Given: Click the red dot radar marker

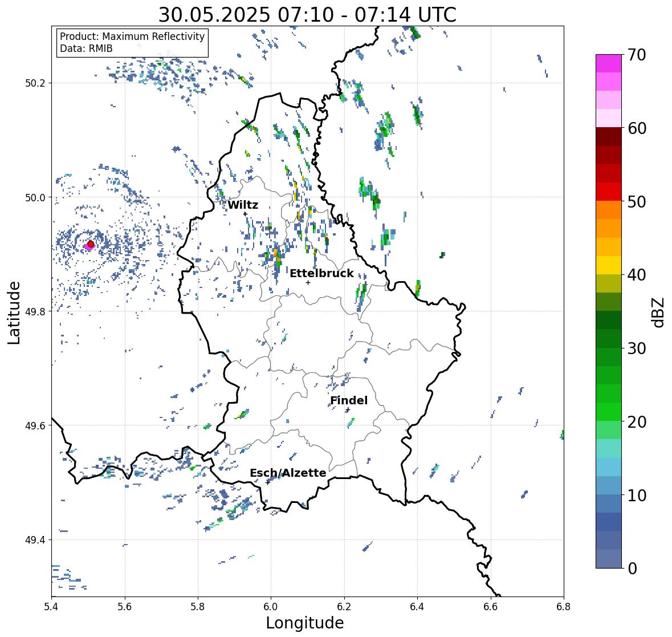Looking at the screenshot, I should 91,244.
